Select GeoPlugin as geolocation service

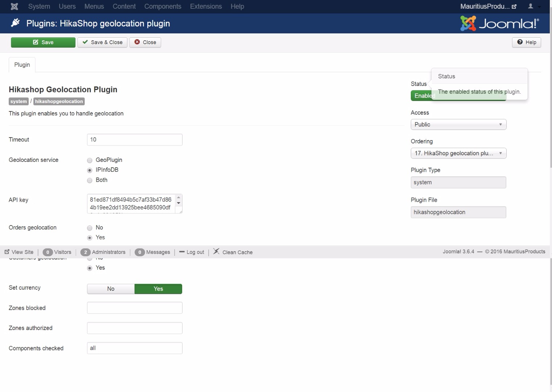coord(90,160)
